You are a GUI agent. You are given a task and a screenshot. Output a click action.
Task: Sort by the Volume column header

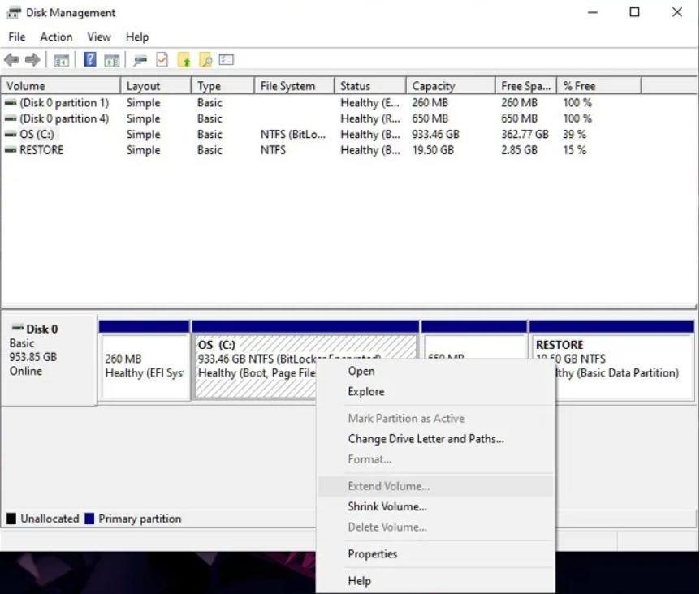(x=61, y=86)
